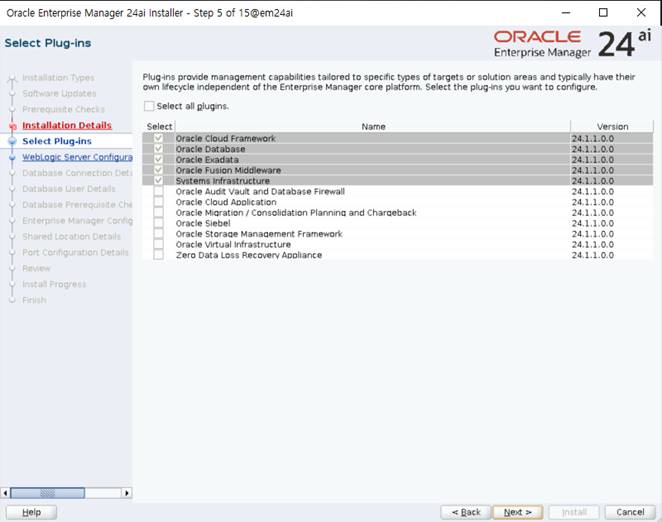The image size is (662, 522).
Task: Click the Database User Details step
Action: 69,189
